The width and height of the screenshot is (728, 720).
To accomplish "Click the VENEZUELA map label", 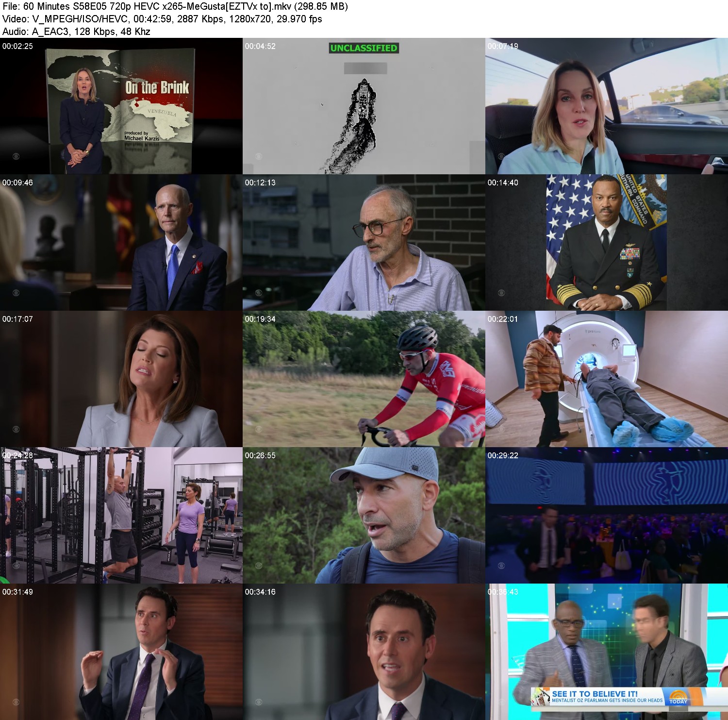I will coord(162,112).
